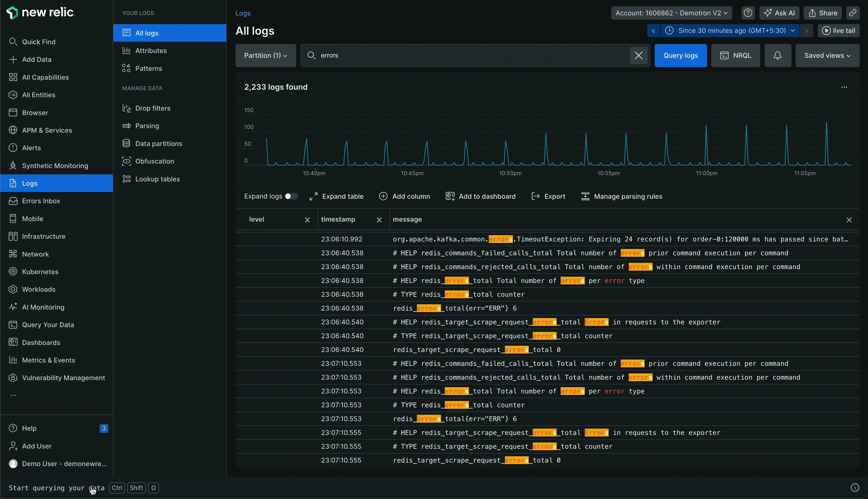Open the Partition (1) dropdown

(x=266, y=56)
